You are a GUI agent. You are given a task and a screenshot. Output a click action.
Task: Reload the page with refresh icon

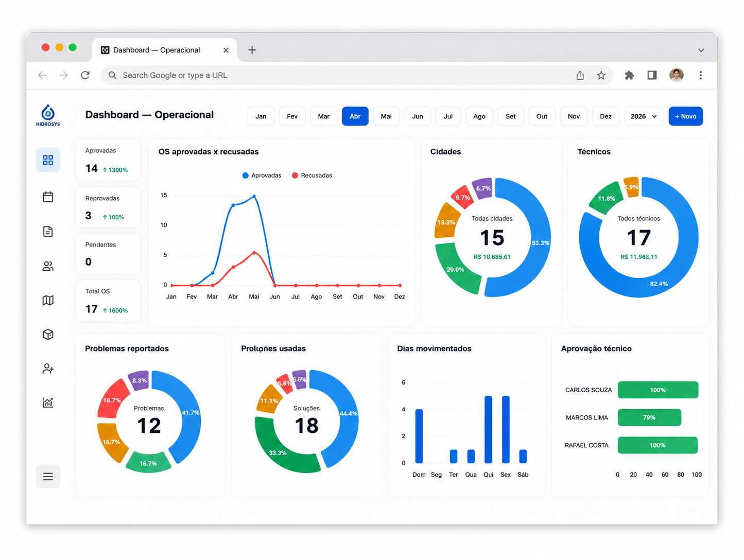point(85,75)
